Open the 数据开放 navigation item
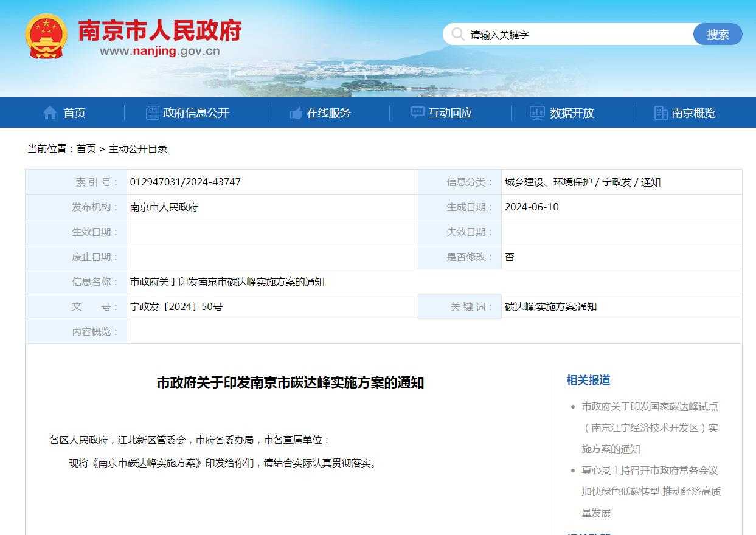 coord(572,112)
